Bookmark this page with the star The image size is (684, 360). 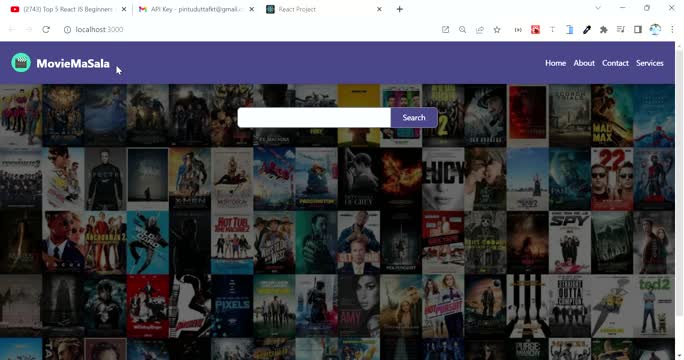[497, 30]
